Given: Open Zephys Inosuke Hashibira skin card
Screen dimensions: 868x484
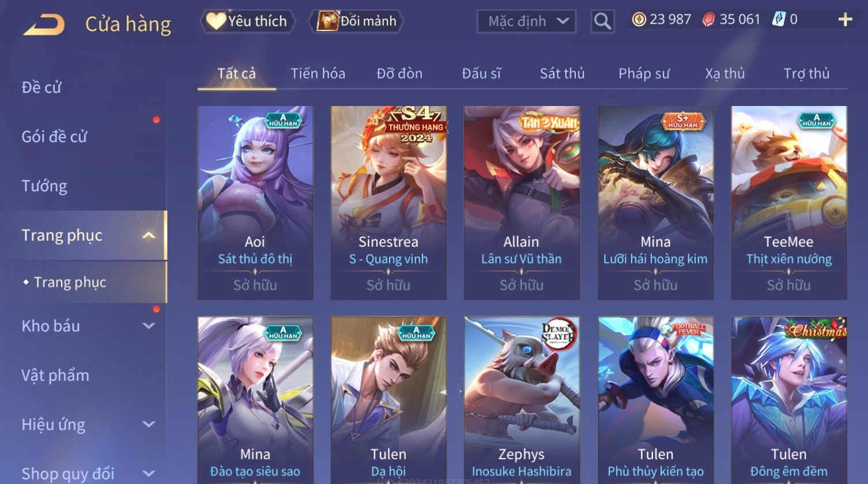Looking at the screenshot, I should point(522,400).
